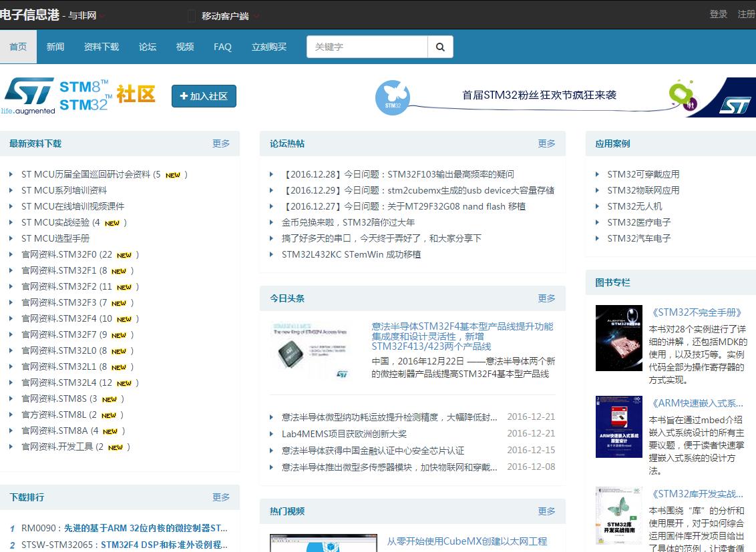Viewport: 756px width, 552px height.
Task: Open the 《ARM快速嵌入式系... book title
Action: click(x=696, y=403)
